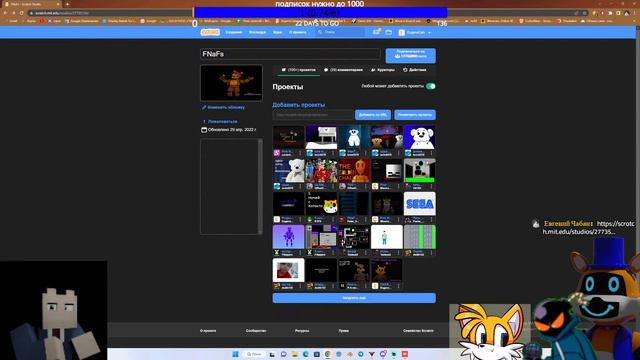Viewport: 640px width, 360px height.
Task: Open the white background person project
Action: (387, 237)
